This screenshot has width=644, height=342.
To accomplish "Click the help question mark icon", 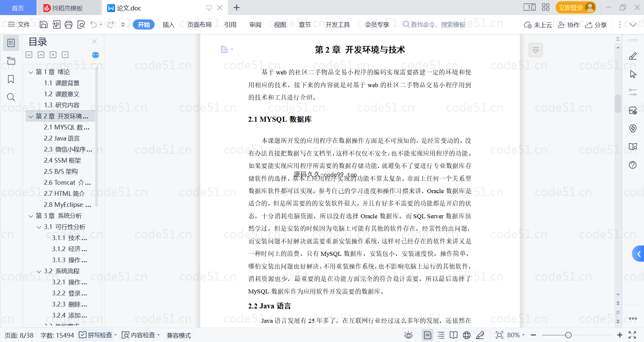I will pyautogui.click(x=633, y=165).
